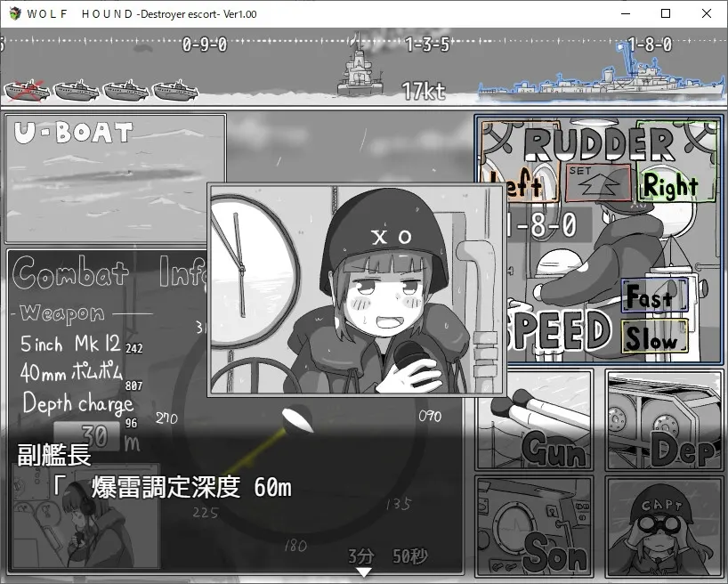Viewport: 728px width, 584px height.
Task: Open the Gun weapon panel
Action: (x=535, y=419)
